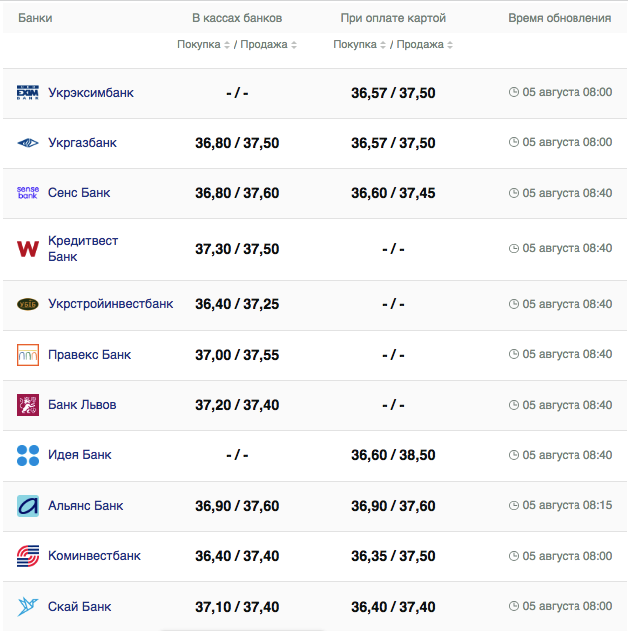
Task: Click the orange Правекс Банк logo
Action: pyautogui.click(x=28, y=355)
